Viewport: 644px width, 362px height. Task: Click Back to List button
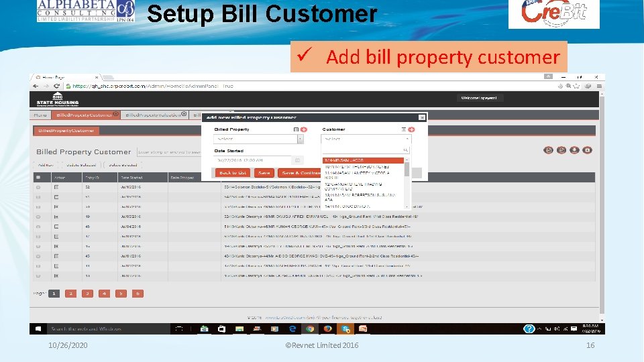(x=233, y=173)
